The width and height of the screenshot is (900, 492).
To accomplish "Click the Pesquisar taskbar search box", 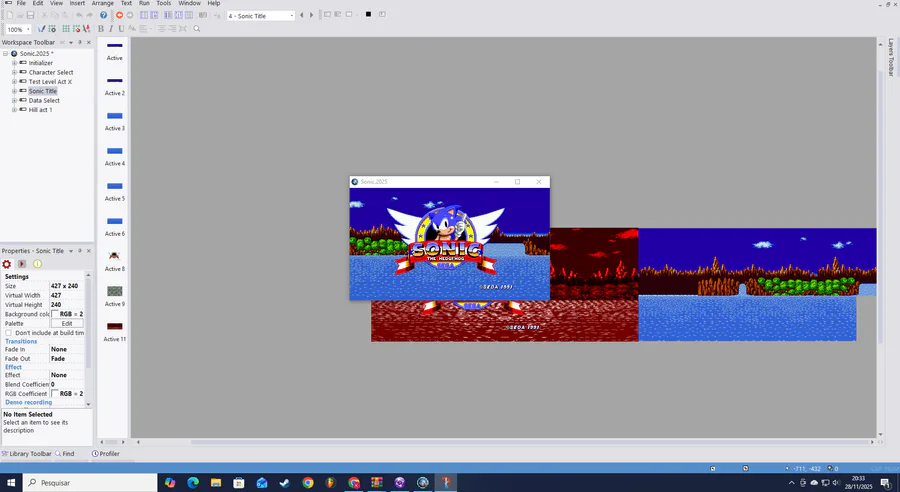I will pos(90,483).
